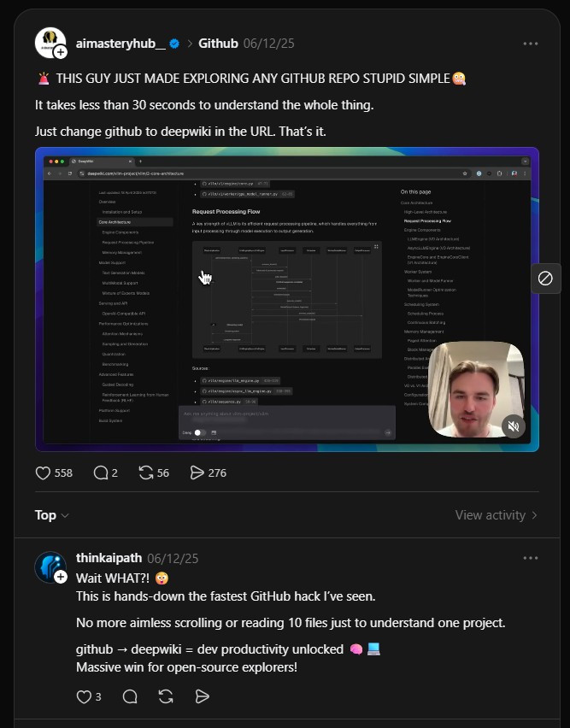Viewport: 570px width, 728px height.
Task: Open replies on the post with 2 comments
Action: pos(101,473)
